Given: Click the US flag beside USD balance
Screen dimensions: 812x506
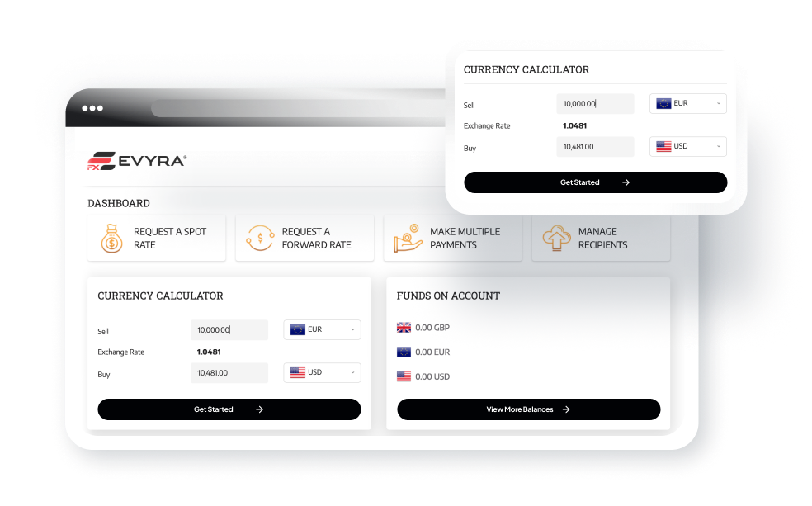Looking at the screenshot, I should 404,376.
